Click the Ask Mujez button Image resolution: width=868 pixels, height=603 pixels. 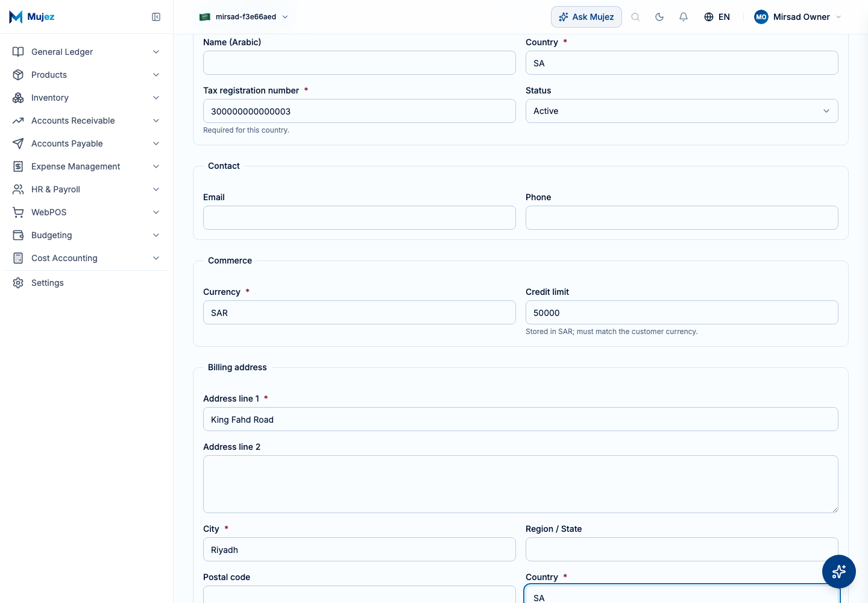point(587,17)
